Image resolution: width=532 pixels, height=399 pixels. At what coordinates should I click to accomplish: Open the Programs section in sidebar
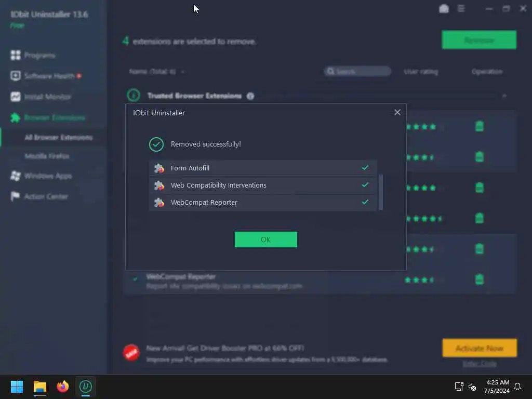39,55
